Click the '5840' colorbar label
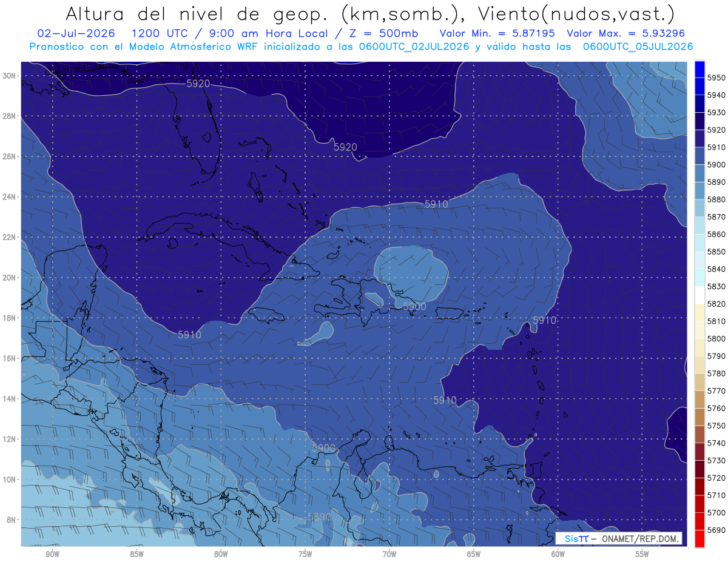728x562 pixels. tap(716, 269)
